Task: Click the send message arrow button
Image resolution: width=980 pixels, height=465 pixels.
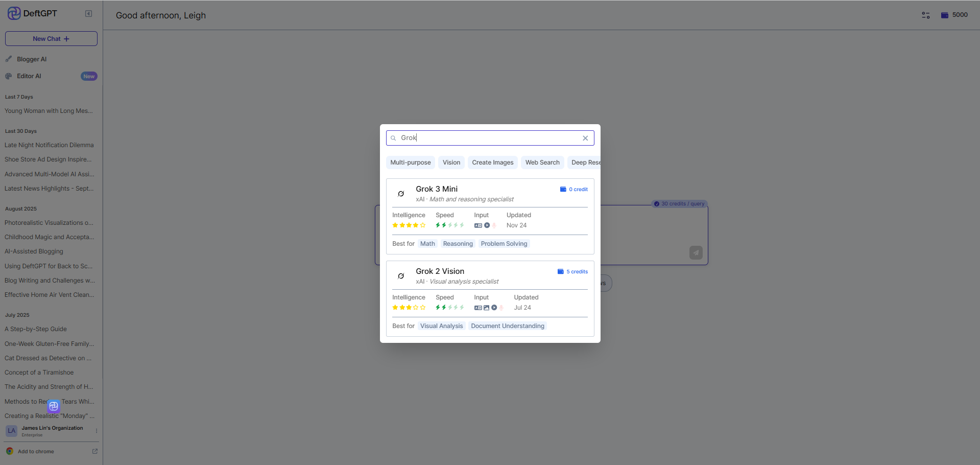Action: pos(696,252)
